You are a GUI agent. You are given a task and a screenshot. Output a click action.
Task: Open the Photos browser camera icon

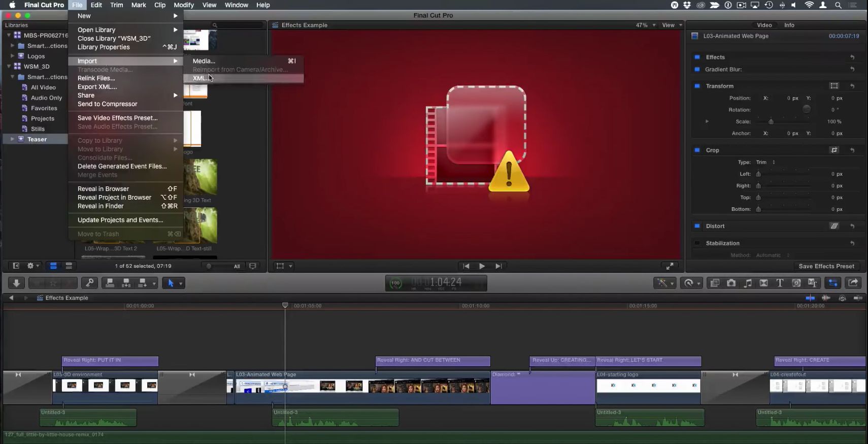[731, 283]
